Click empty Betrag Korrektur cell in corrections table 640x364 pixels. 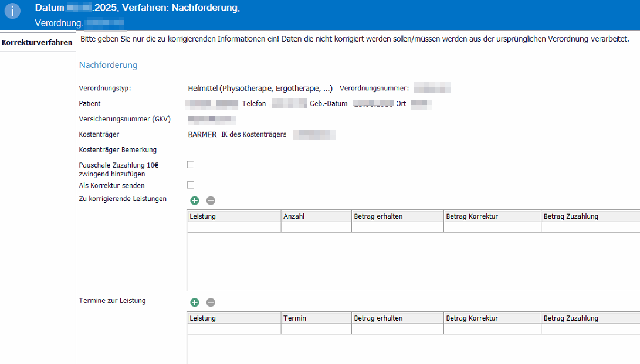492,227
